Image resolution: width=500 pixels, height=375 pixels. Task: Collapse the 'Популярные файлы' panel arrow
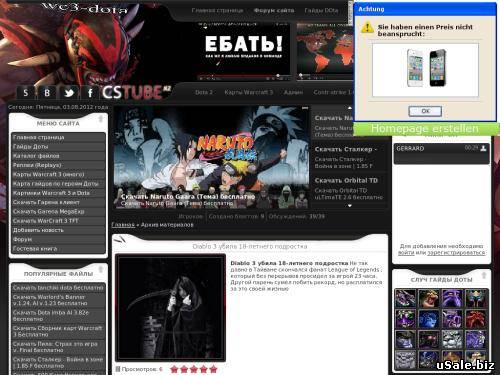[x=101, y=269]
